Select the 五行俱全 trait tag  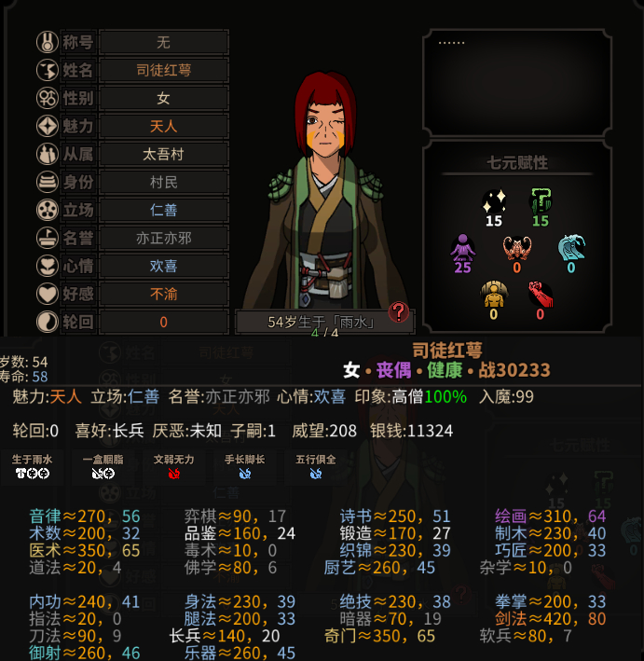(316, 467)
